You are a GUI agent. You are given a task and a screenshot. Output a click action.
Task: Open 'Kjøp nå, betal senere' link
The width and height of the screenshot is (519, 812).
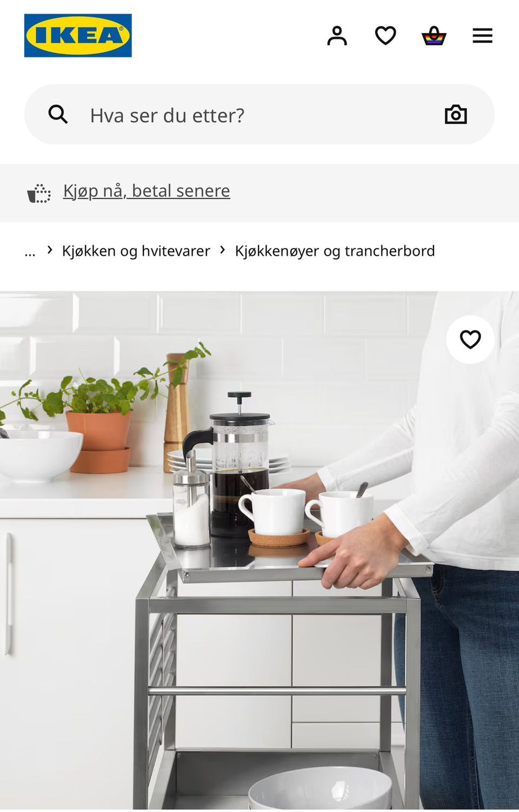tap(147, 191)
